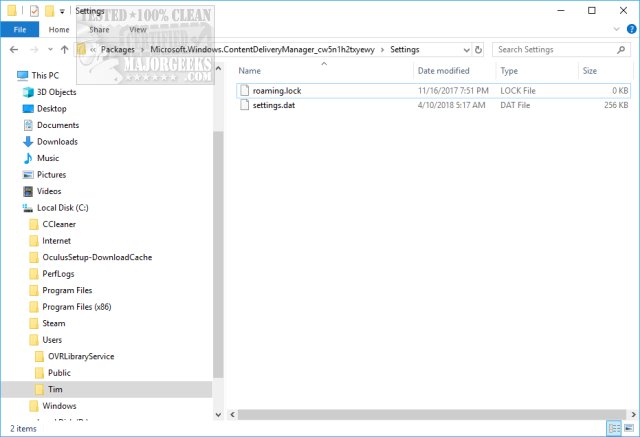
Task: Open the Program Files (x86) folder
Action: click(x=77, y=307)
